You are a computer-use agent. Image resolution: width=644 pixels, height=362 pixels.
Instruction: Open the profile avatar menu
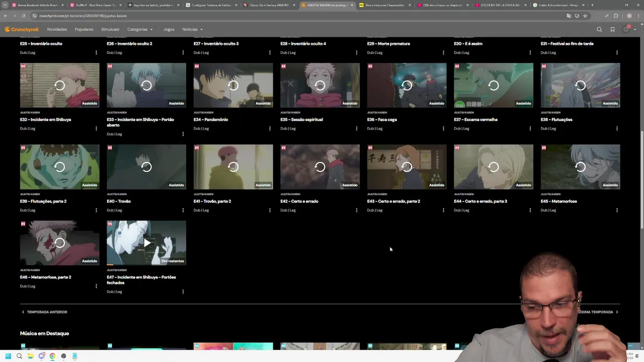626,29
